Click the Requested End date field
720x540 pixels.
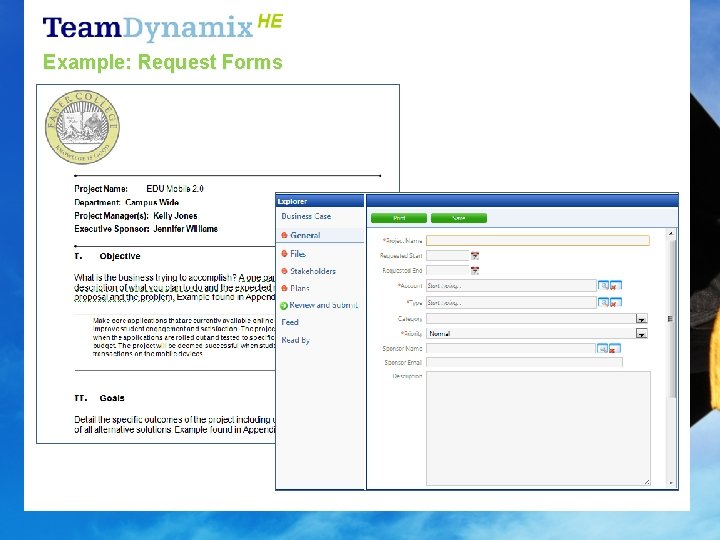point(448,270)
